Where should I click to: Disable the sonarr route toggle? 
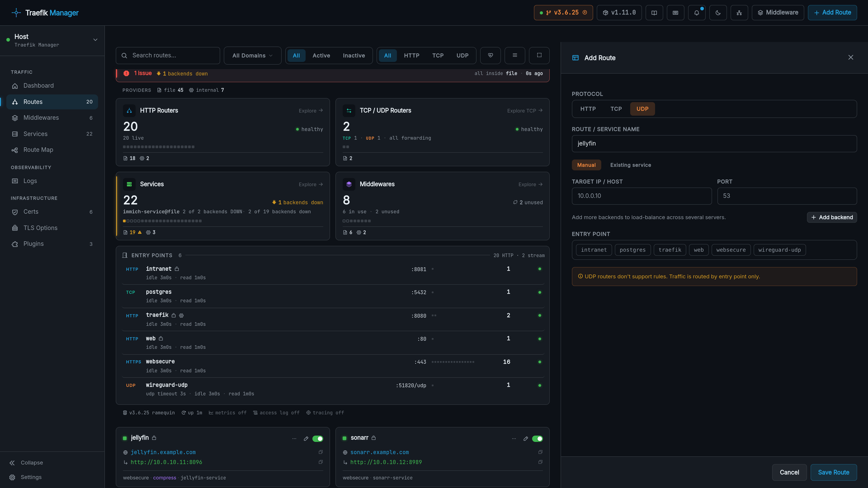click(538, 439)
